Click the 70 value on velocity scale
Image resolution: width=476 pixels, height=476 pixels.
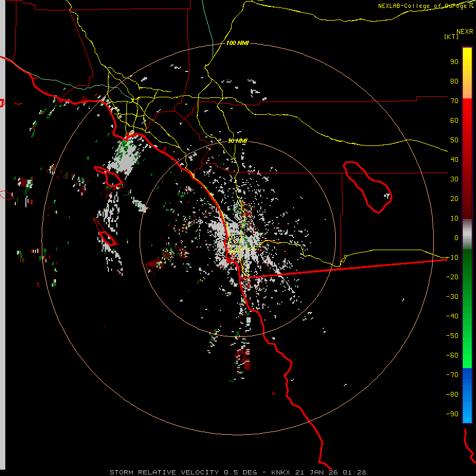coord(454,101)
